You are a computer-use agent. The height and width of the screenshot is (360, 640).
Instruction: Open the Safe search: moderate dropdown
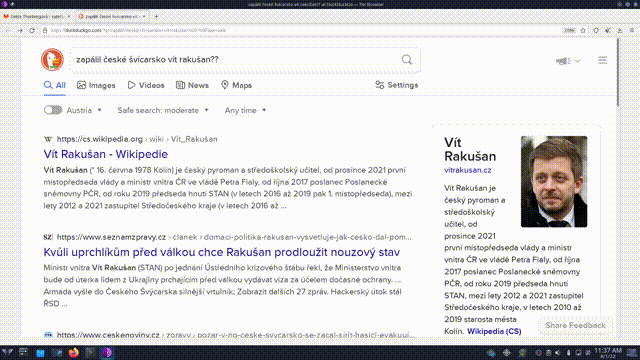pyautogui.click(x=163, y=110)
